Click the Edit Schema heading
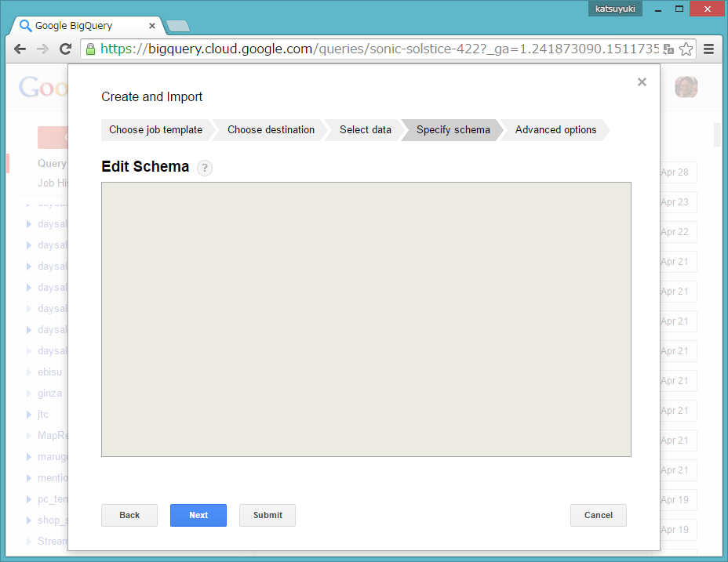728x562 pixels. 145,167
